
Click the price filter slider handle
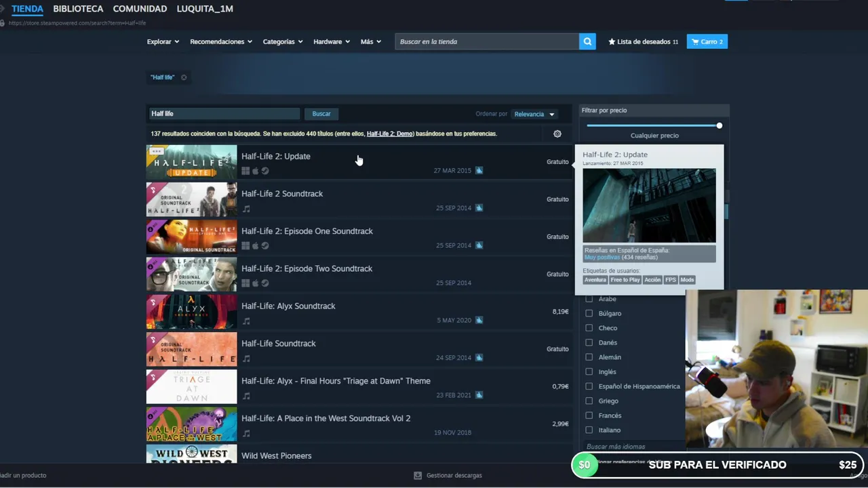point(719,125)
